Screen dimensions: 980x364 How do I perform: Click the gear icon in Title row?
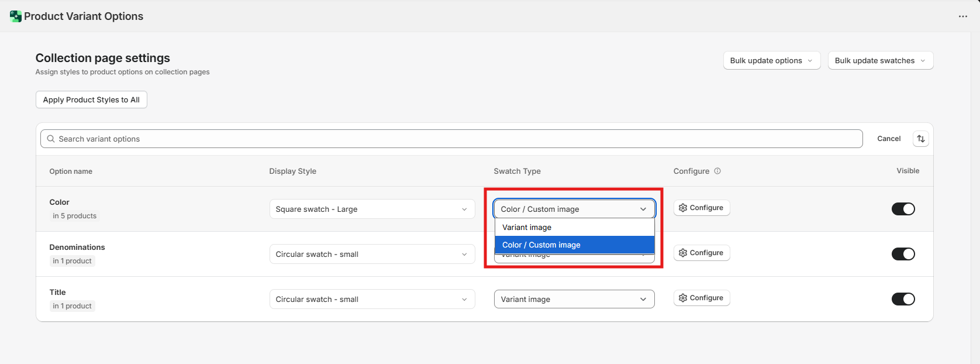(682, 298)
